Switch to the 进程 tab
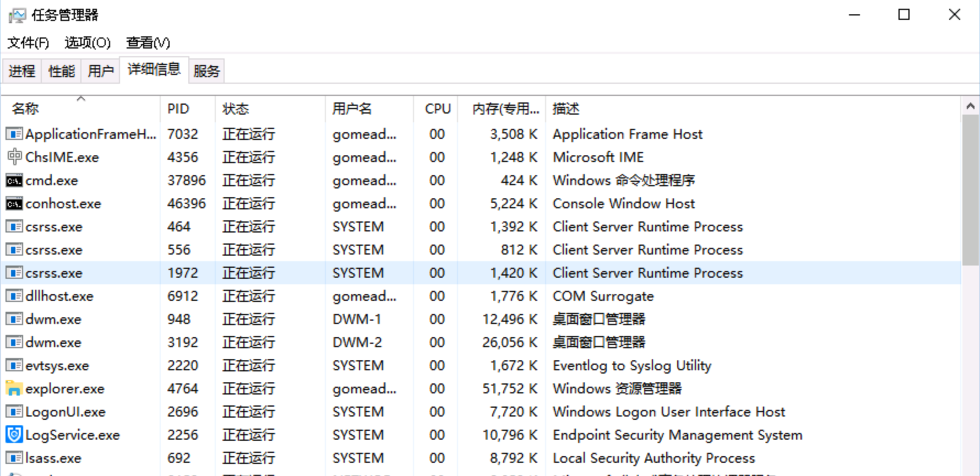The image size is (980, 476). click(22, 71)
